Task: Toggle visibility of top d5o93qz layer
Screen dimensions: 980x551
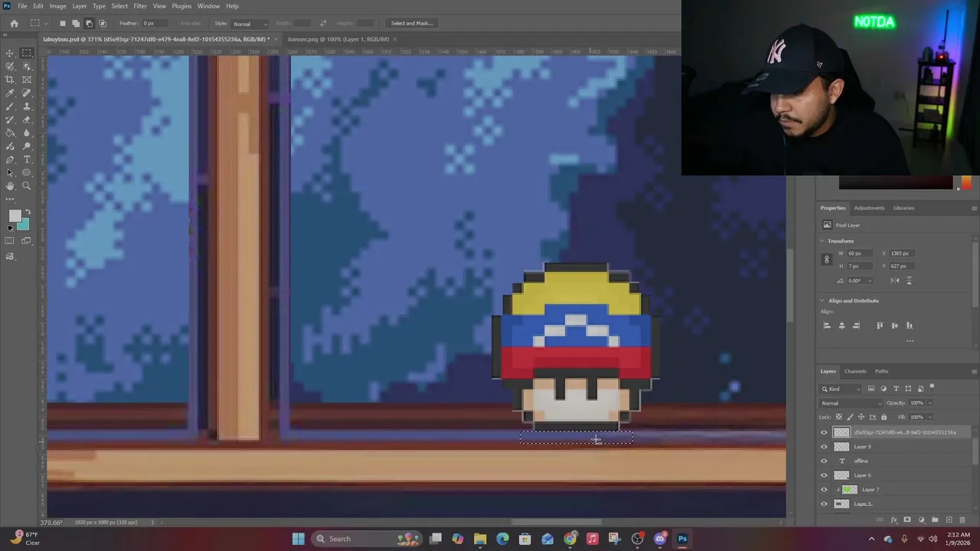Action: coord(825,432)
